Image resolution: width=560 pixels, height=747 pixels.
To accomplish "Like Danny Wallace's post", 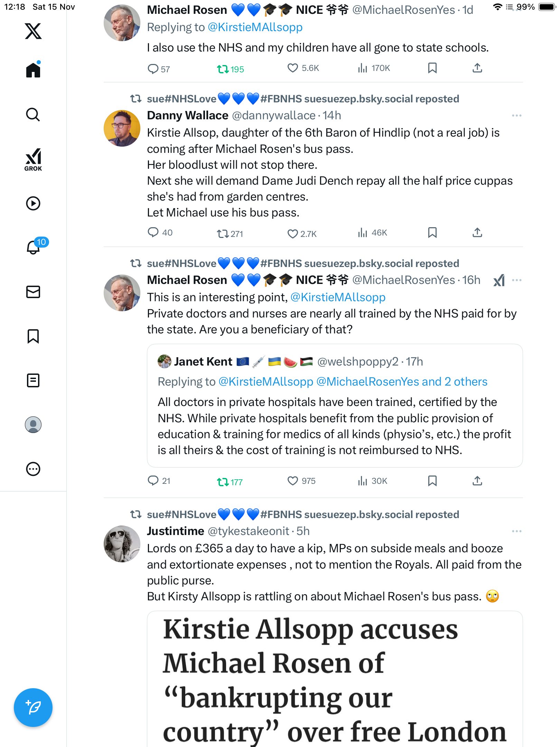I will (x=292, y=234).
